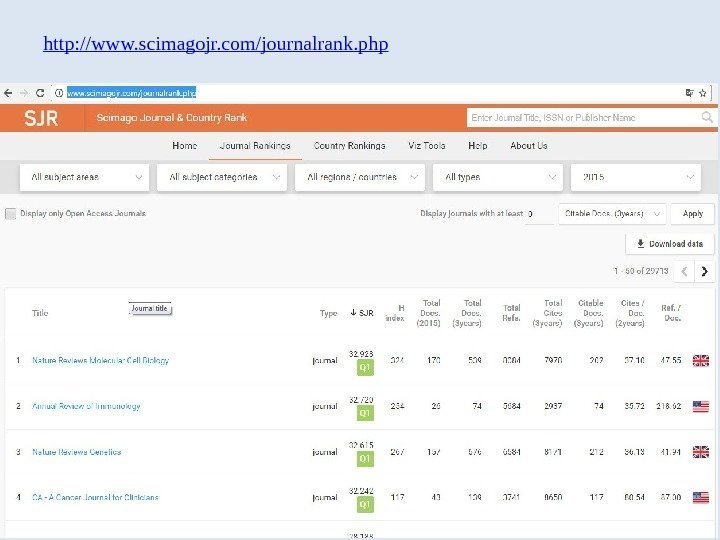
Task: Open Country Rankings menu item
Action: (x=349, y=146)
